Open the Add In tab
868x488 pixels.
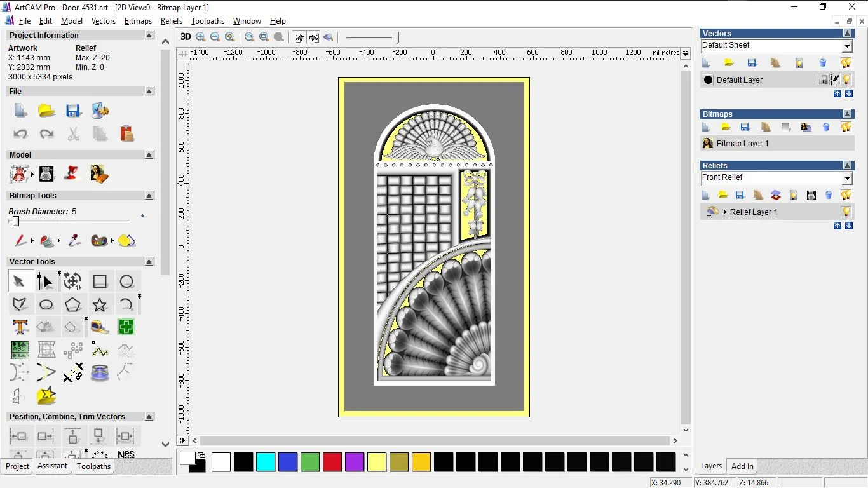click(742, 466)
